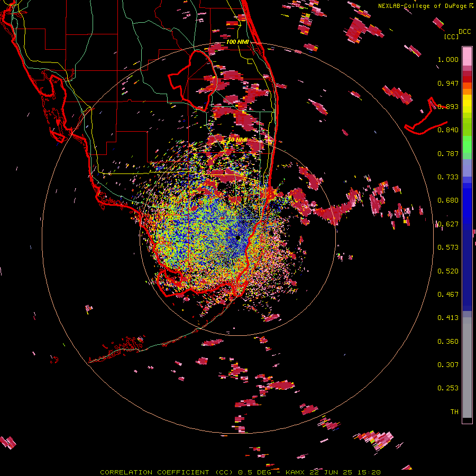The image size is (476, 476).
Task: Click the 0.360 scale value
Action: 448,342
